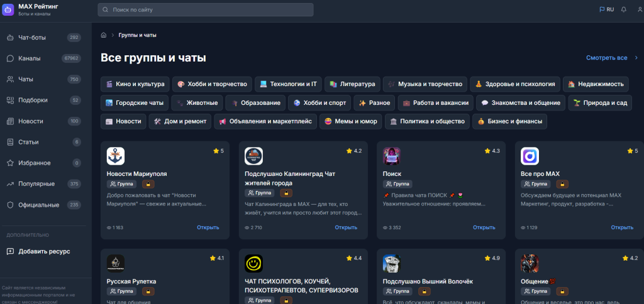This screenshot has width=644, height=304.
Task: Open Избранное in the sidebar
Action: (43, 163)
